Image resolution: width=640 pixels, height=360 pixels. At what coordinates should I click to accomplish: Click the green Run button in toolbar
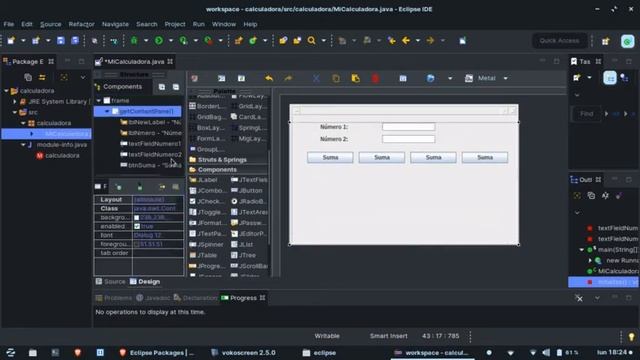click(x=159, y=40)
